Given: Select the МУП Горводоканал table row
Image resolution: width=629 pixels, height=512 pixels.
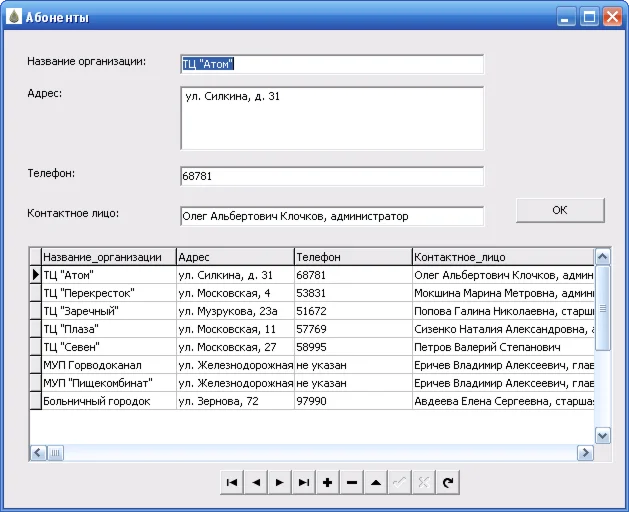Looking at the screenshot, I should [x=108, y=365].
